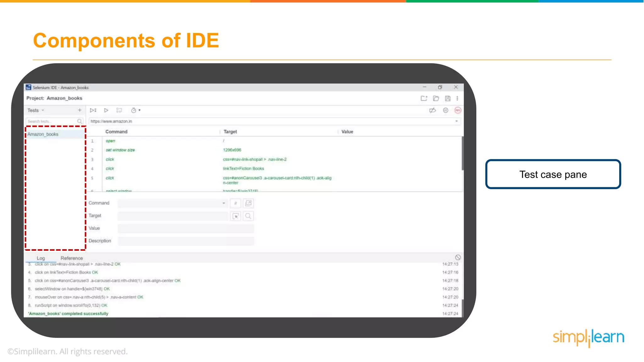Run all tests with the play-list icon
Image resolution: width=644 pixels, height=362 pixels.
[x=93, y=110]
